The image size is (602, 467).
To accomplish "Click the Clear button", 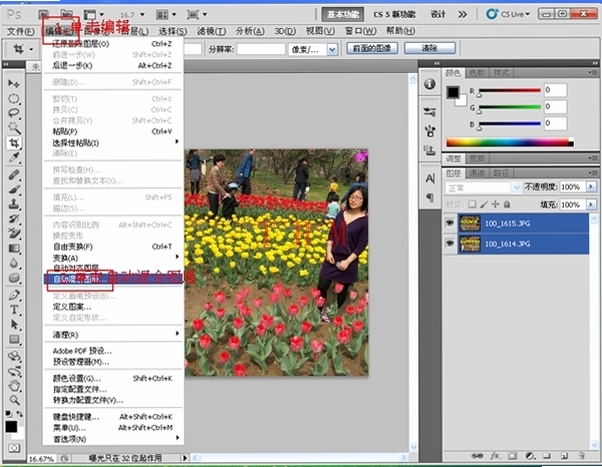I will [430, 48].
